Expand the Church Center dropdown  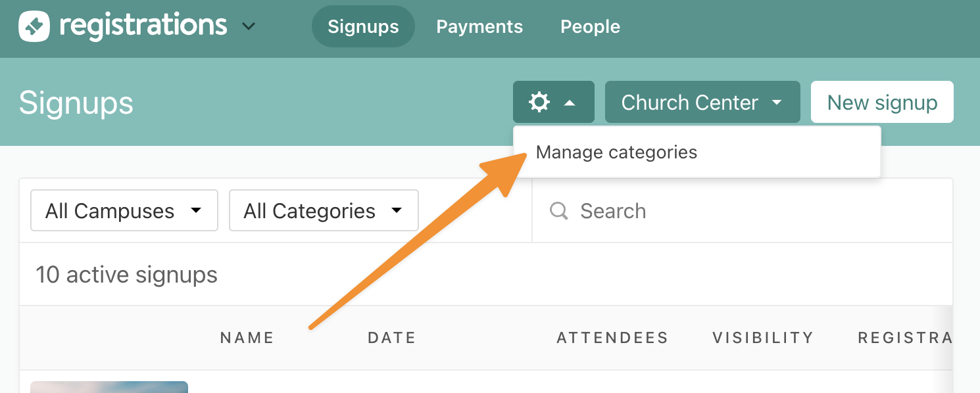coord(702,102)
